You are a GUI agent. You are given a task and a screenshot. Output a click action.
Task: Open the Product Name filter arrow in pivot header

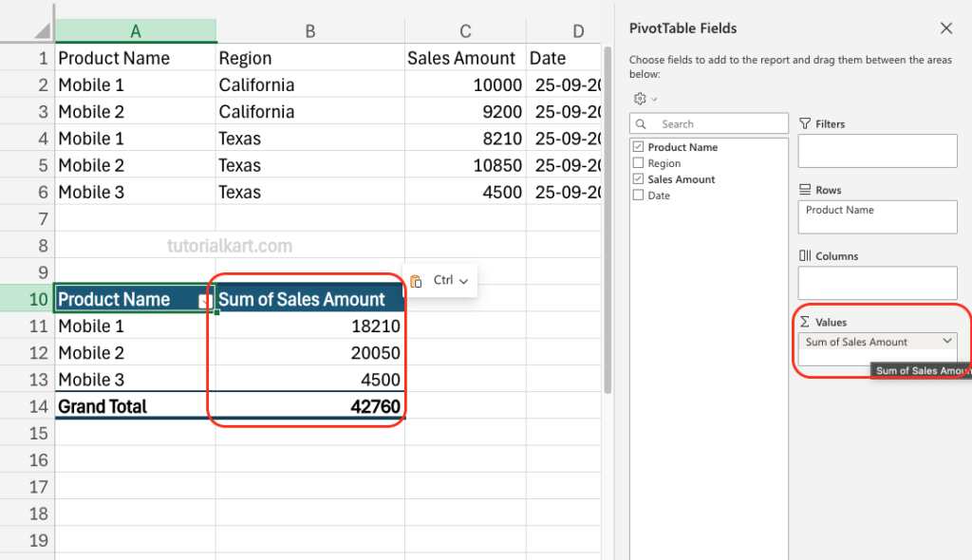coord(205,299)
